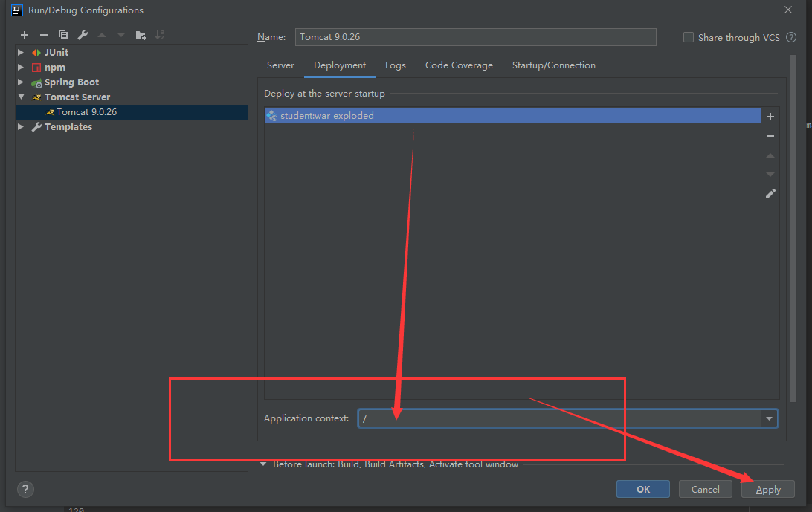Expand the Spring Boot node
This screenshot has width=812, height=512.
point(21,82)
